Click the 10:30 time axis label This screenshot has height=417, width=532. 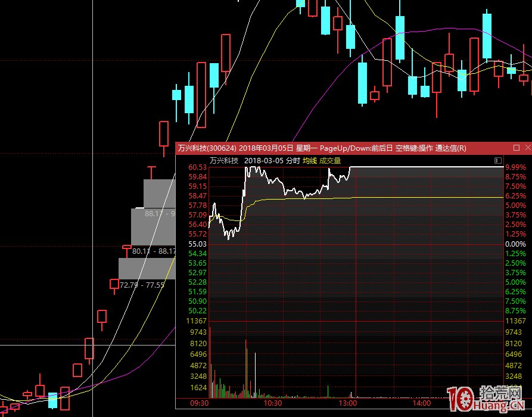point(273,403)
